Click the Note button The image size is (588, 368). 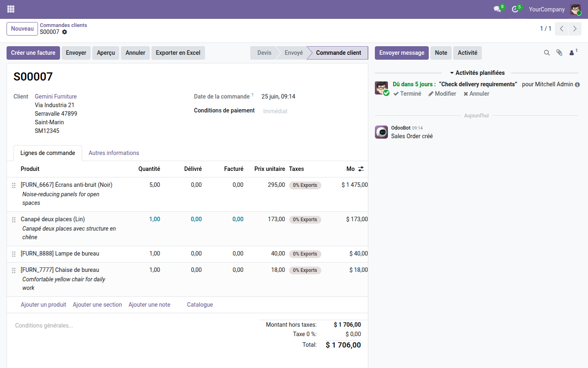[441, 53]
